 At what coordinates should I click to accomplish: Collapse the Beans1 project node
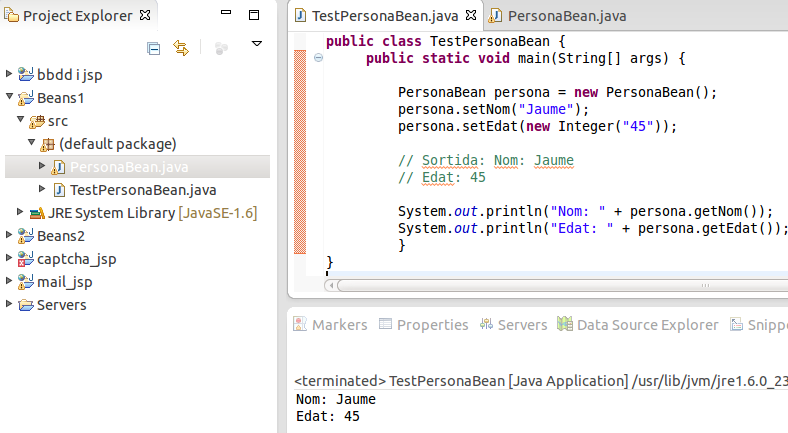click(10, 98)
